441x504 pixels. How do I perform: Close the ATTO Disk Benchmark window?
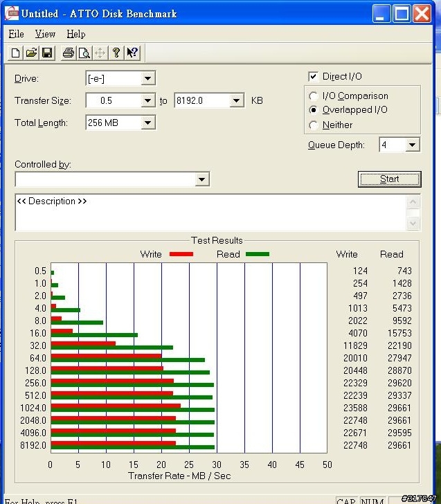[x=422, y=14]
